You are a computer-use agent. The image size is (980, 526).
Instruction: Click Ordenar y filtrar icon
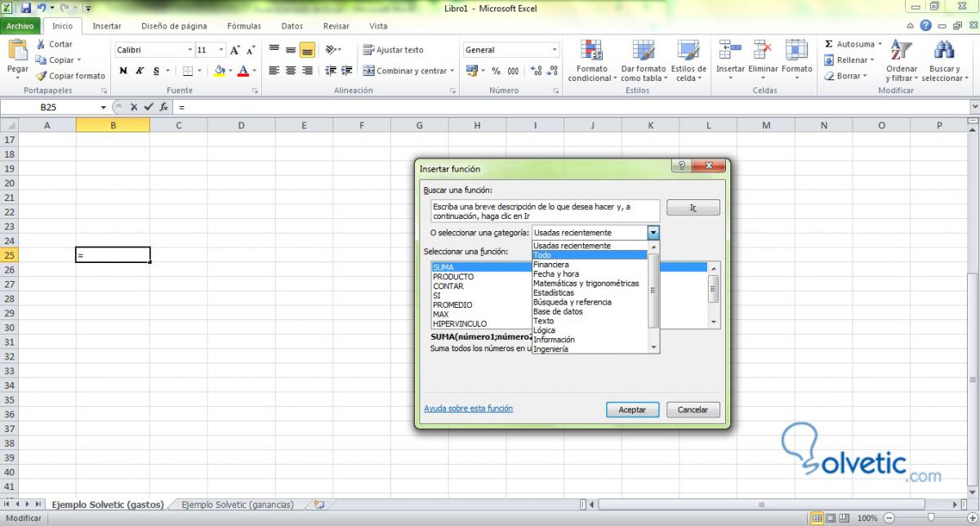[901, 51]
